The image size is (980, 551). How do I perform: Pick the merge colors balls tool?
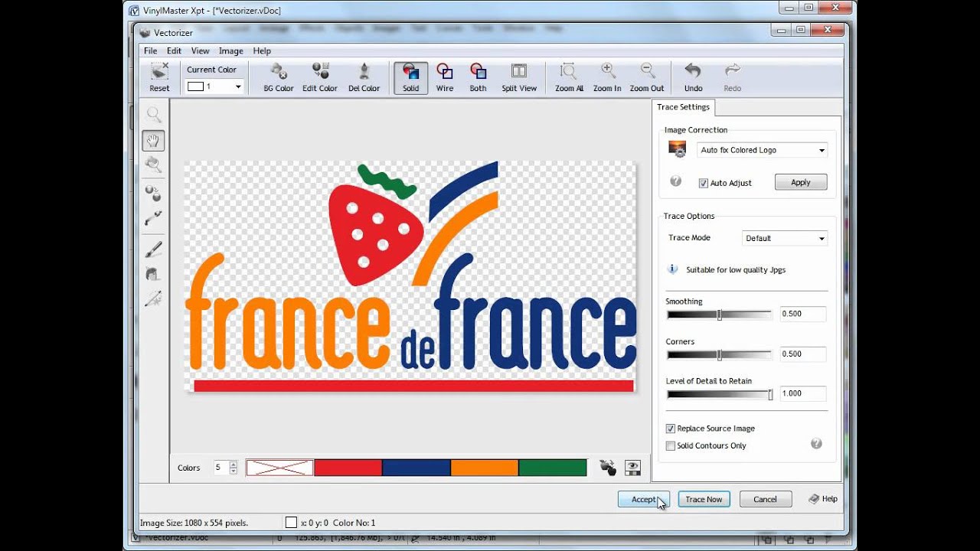tap(154, 193)
